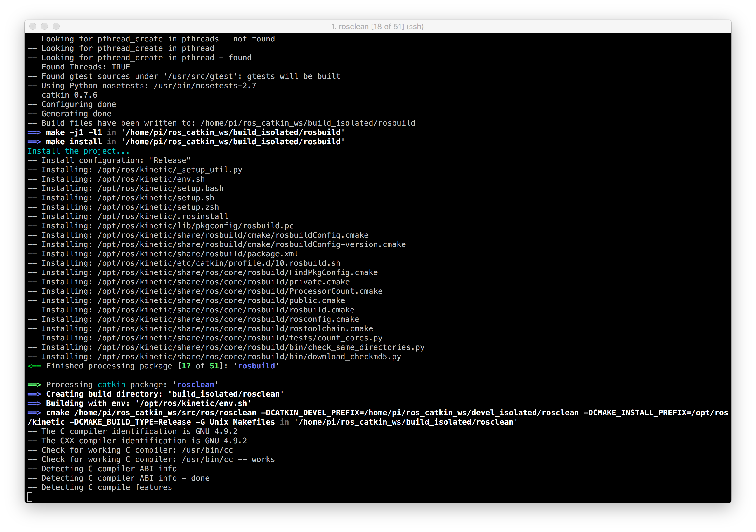
Task: Click the 'setup.zsh' installing line
Action: (x=123, y=207)
